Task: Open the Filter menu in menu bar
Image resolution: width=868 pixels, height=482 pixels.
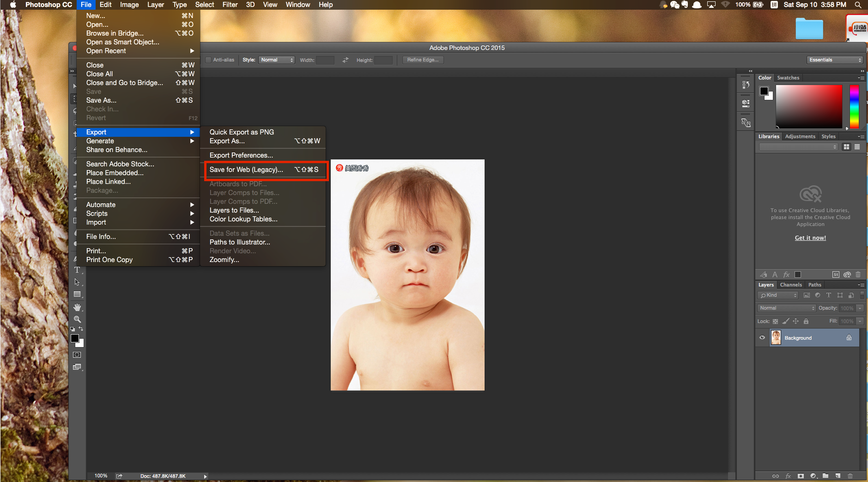Action: pyautogui.click(x=230, y=5)
